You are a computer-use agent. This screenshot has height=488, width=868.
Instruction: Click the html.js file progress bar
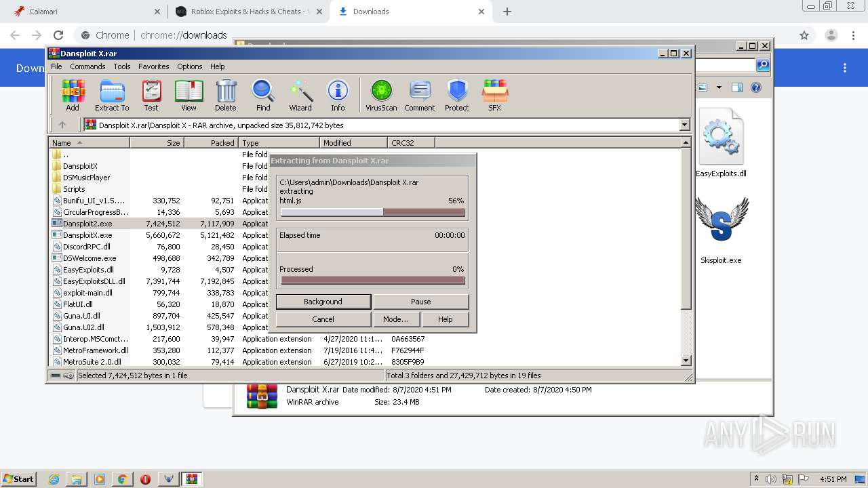coord(373,212)
